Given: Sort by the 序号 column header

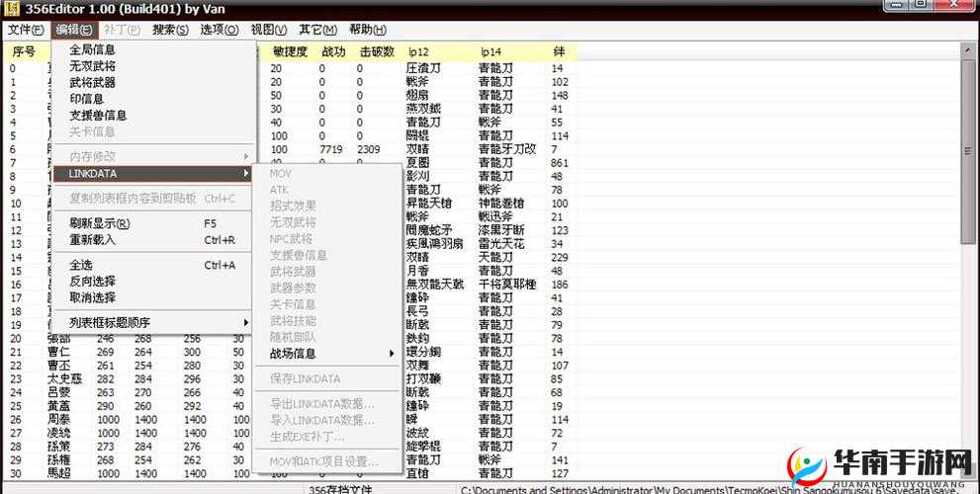Looking at the screenshot, I should click(24, 51).
